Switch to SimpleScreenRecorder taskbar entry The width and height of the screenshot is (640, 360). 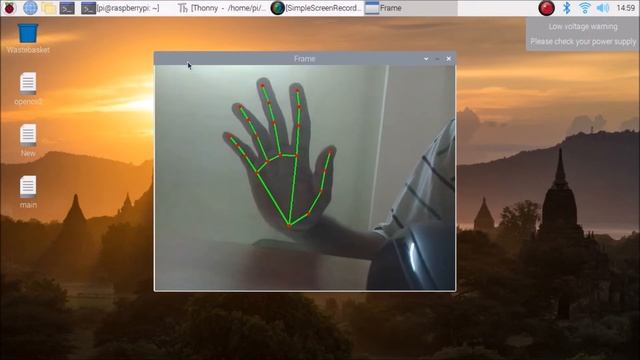(x=316, y=8)
